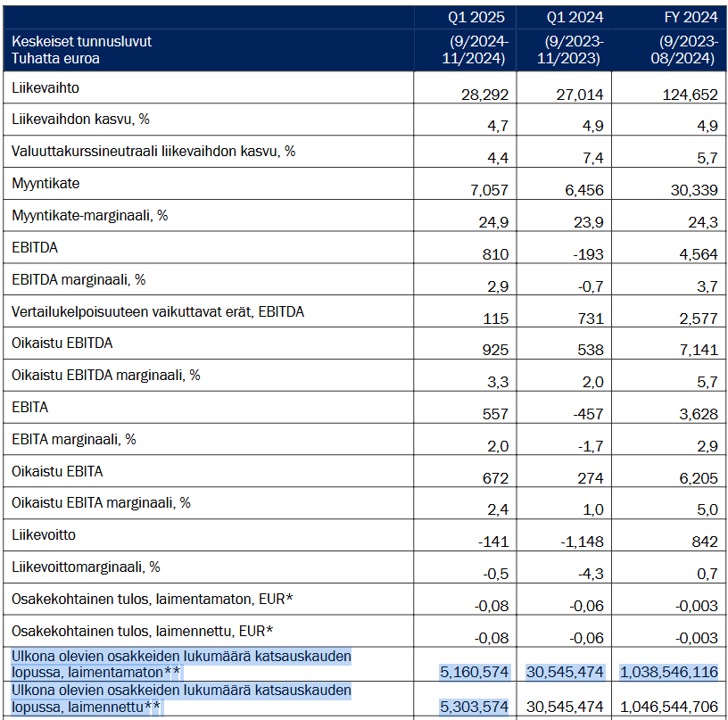Click EBITDA value -193
This screenshot has height=720, width=728.
tap(588, 254)
